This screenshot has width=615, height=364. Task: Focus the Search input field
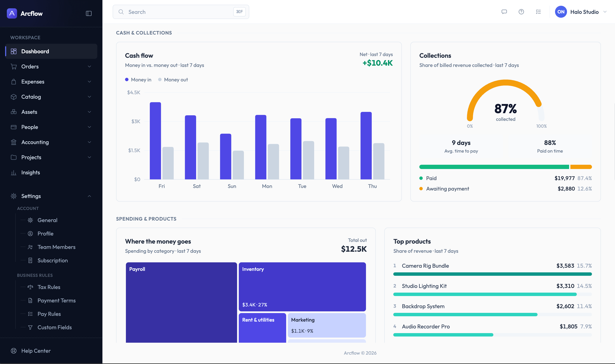point(181,12)
